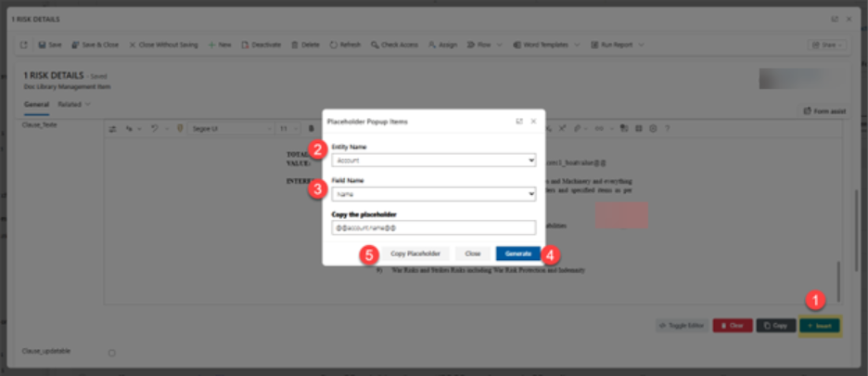
Task: Expand the Word Templates menu
Action: coord(546,45)
